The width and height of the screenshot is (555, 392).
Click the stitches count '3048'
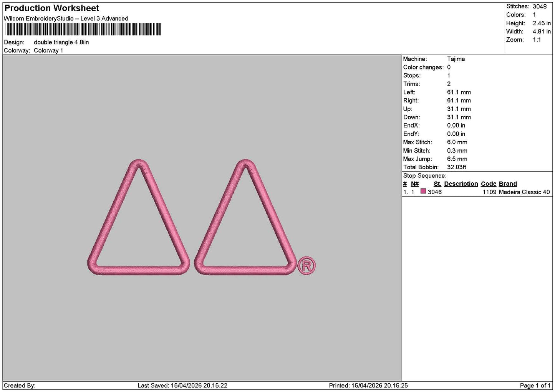pyautogui.click(x=540, y=6)
